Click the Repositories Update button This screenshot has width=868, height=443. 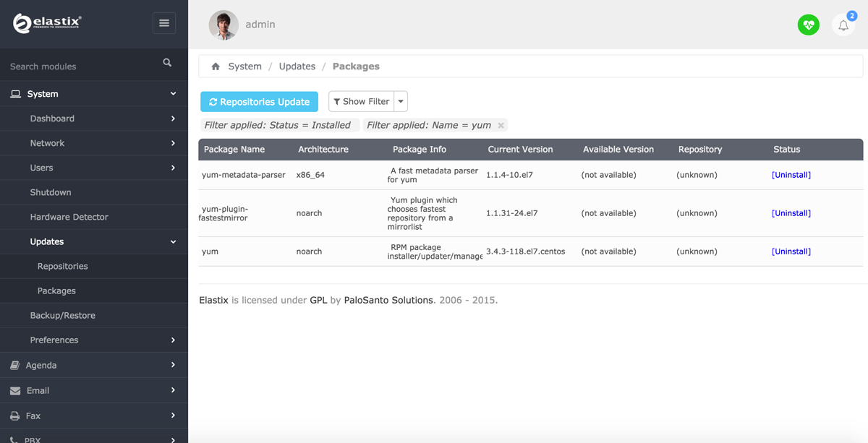point(259,102)
